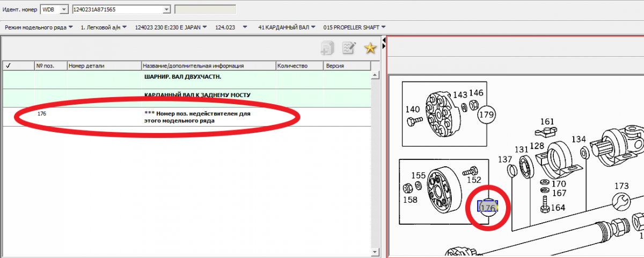The height and width of the screenshot is (258, 644).
Task: Click the add-to-parts-list pages icon
Action: (327, 48)
